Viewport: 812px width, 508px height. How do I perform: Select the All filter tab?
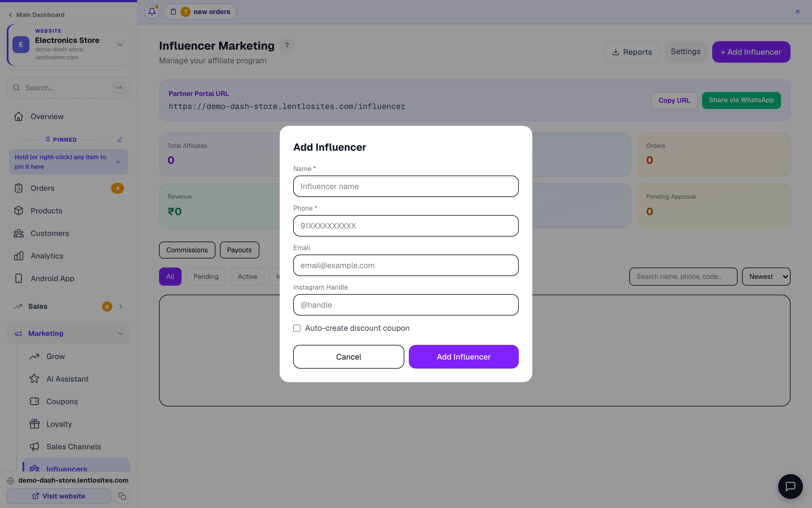[170, 277]
